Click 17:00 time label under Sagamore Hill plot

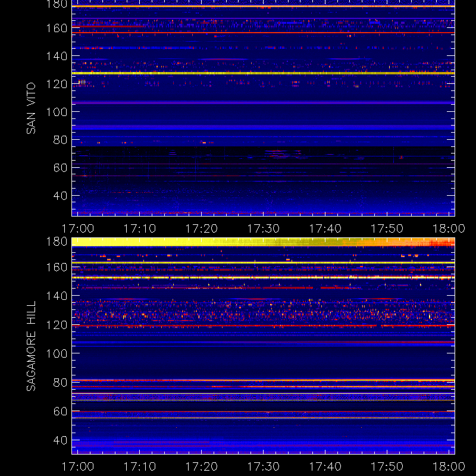point(78,466)
